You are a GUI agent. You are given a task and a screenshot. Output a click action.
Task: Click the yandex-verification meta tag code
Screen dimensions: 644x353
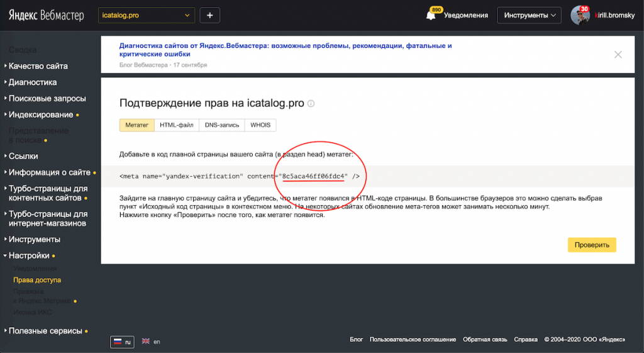pos(240,176)
